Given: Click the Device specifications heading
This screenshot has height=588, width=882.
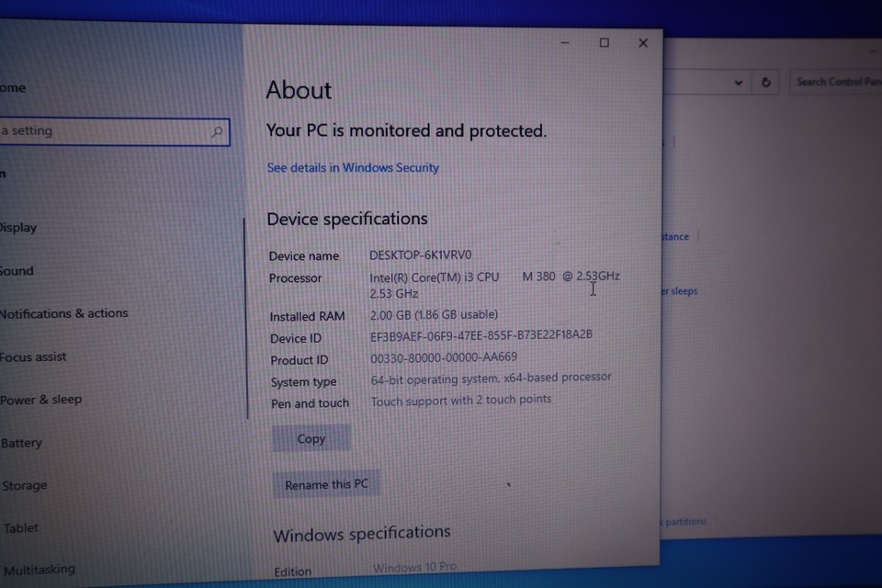Looking at the screenshot, I should point(347,219).
